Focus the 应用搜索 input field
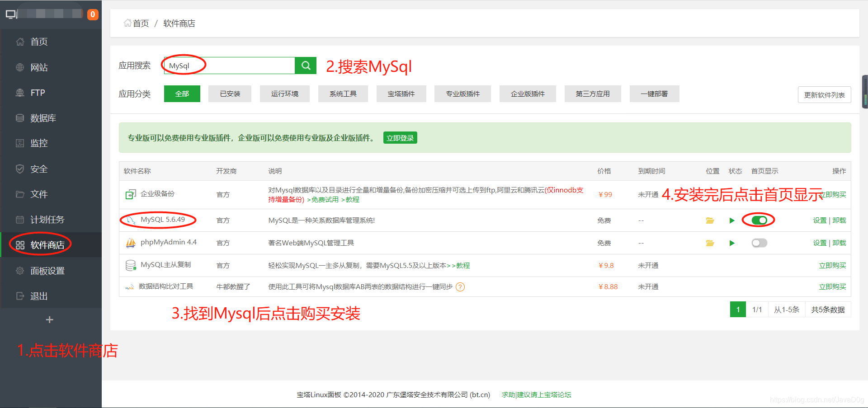Viewport: 868px width, 408px height. 229,66
